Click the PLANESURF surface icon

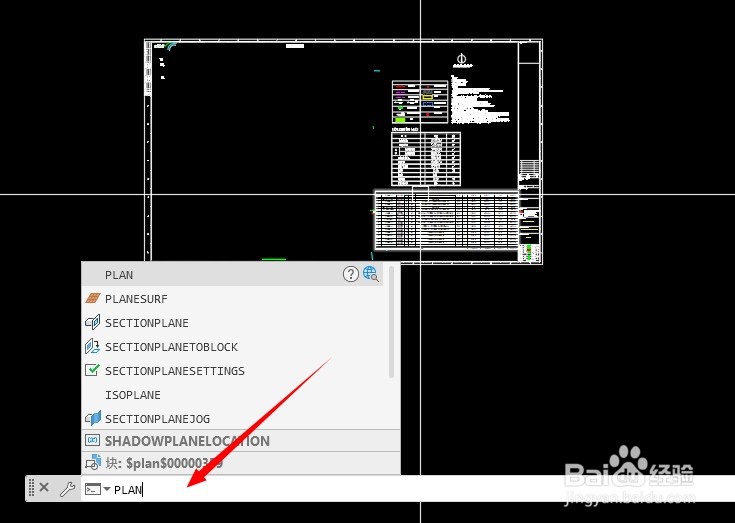point(93,299)
